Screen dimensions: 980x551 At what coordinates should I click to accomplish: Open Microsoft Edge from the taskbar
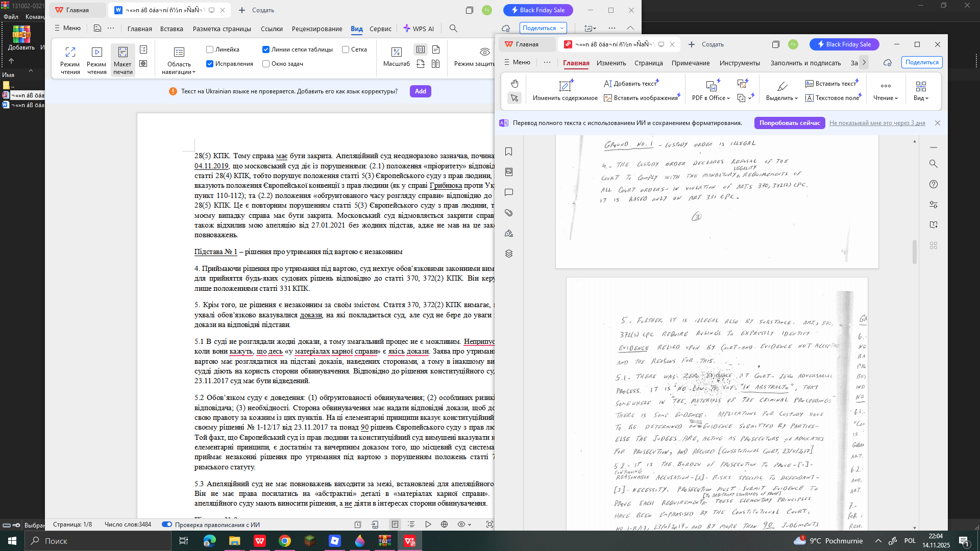[x=210, y=541]
